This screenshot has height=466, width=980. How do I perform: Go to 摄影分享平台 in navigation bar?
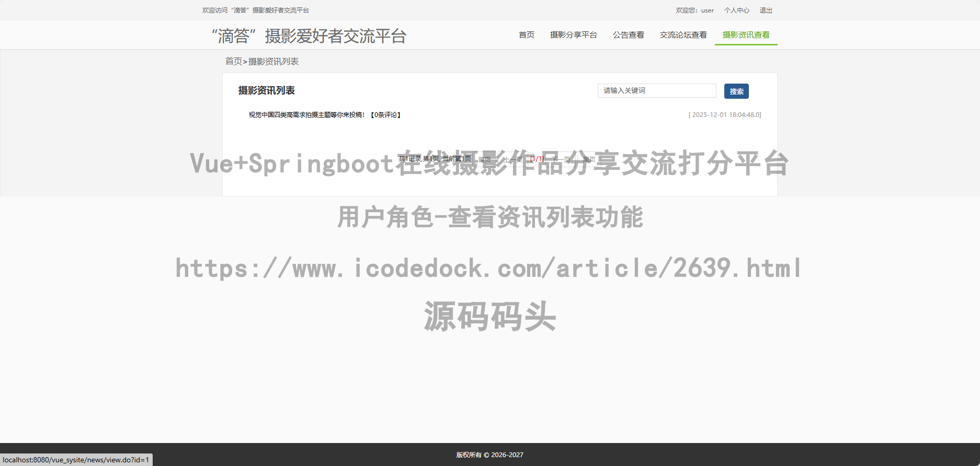point(573,35)
